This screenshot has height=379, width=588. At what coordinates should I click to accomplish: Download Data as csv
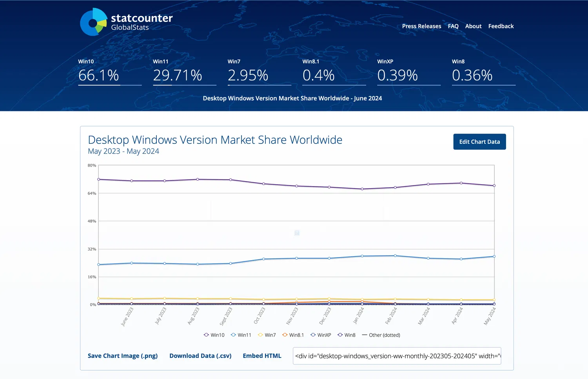[200, 356]
